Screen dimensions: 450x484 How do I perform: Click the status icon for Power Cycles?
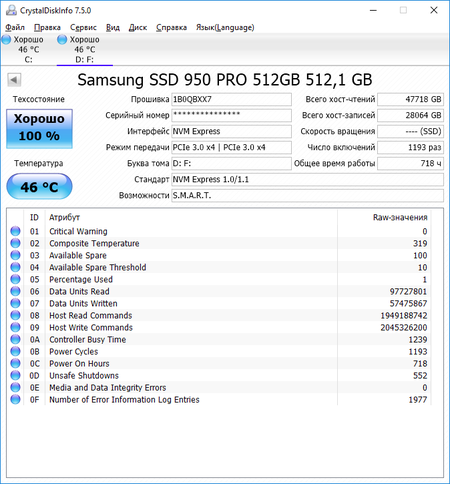(15, 351)
